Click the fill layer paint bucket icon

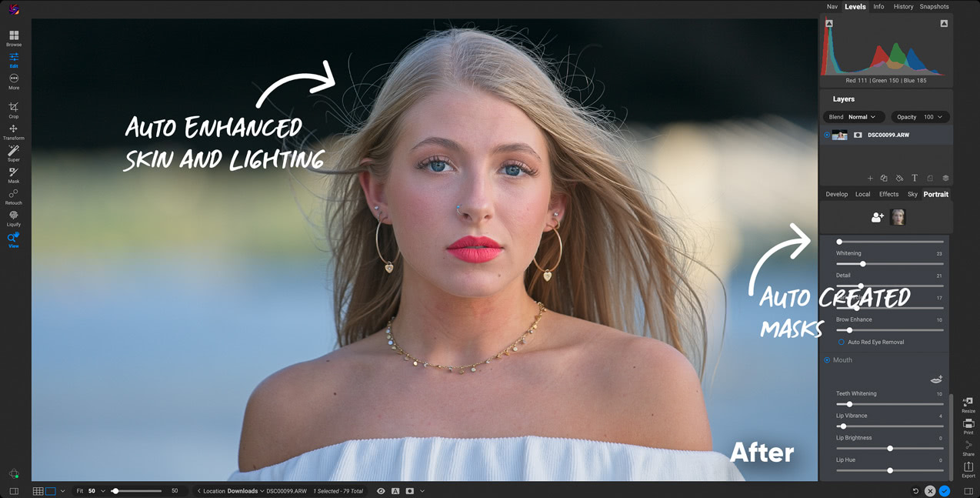(899, 179)
